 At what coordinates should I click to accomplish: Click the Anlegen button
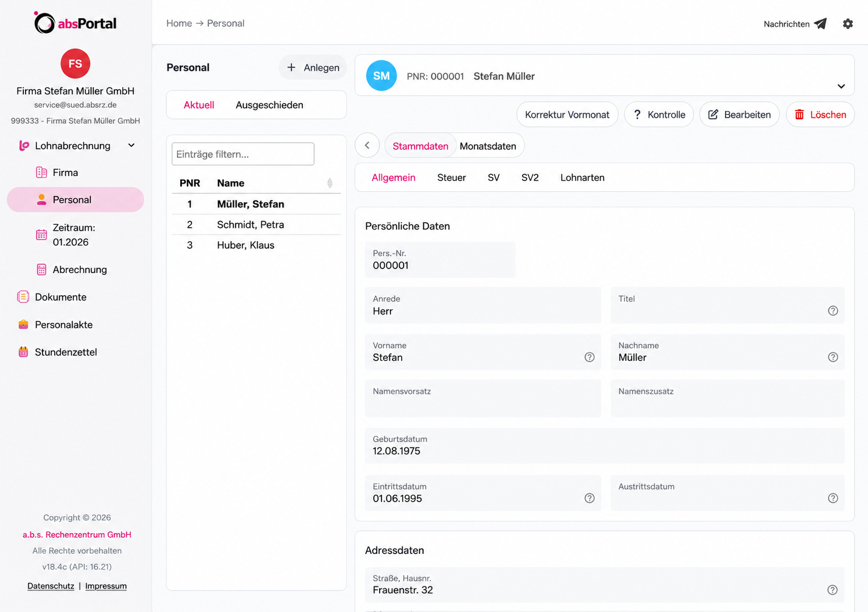[x=313, y=67]
